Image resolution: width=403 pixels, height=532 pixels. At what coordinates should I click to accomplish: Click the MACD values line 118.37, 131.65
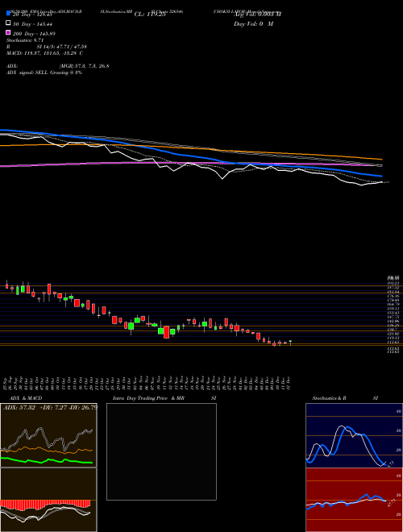[x=45, y=53]
